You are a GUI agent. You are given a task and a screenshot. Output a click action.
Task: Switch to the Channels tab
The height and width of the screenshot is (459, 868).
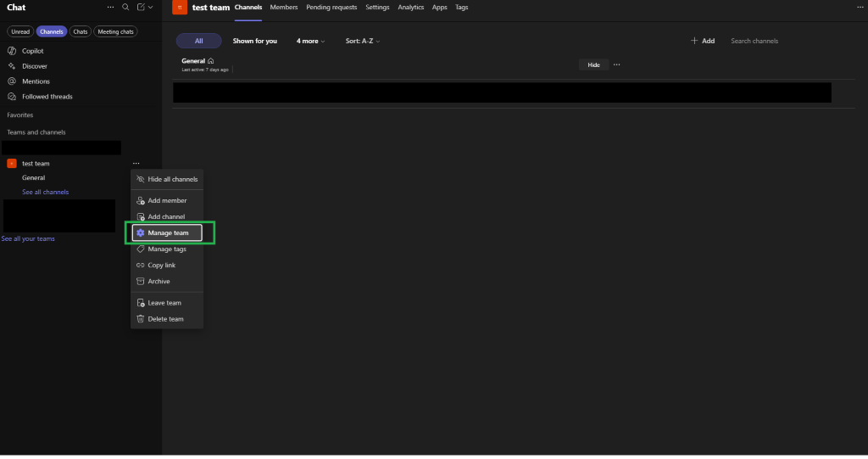[x=248, y=7]
